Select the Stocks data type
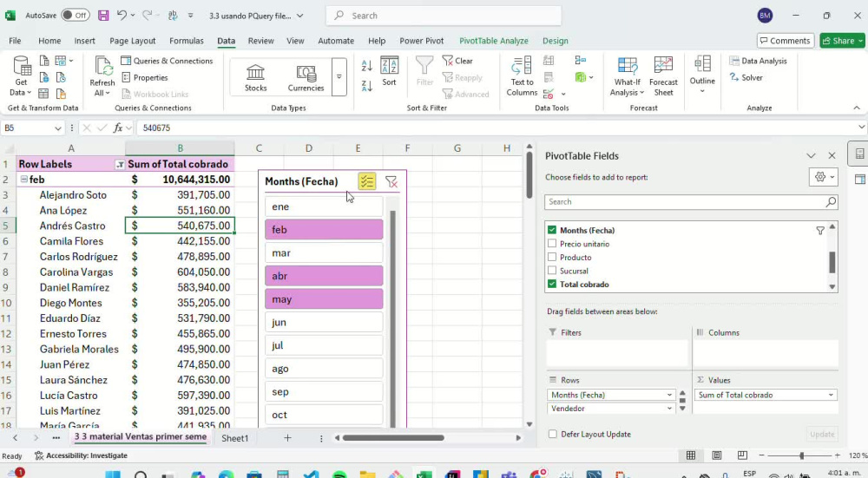This screenshot has height=478, width=868. [x=255, y=77]
